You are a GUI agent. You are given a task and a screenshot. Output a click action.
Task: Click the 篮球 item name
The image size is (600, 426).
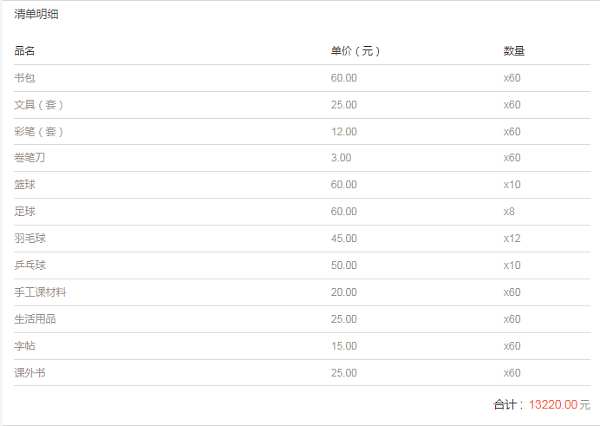24,184
